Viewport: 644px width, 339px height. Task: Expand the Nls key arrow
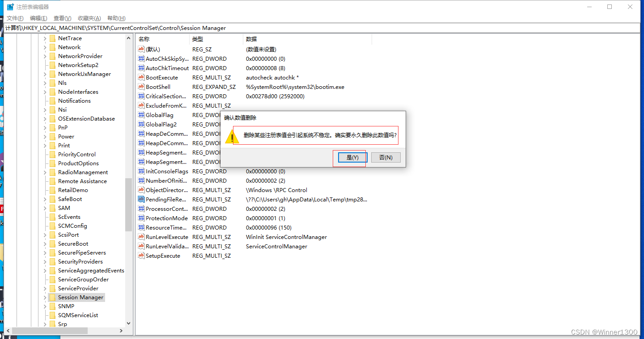tap(45, 83)
